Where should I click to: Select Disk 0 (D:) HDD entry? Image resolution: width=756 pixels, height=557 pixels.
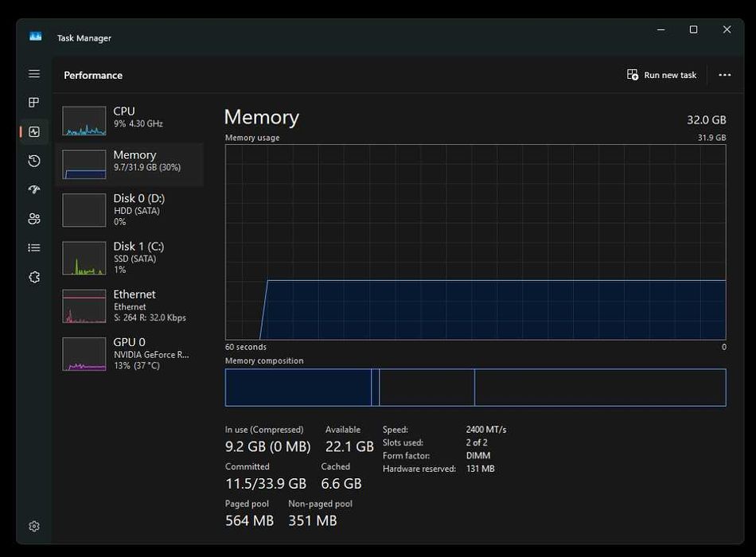pos(127,210)
